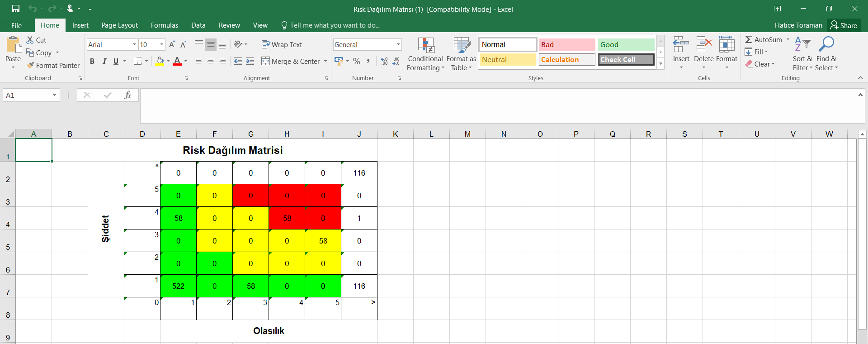
Task: Open the Formulas ribbon tab
Action: click(x=164, y=25)
